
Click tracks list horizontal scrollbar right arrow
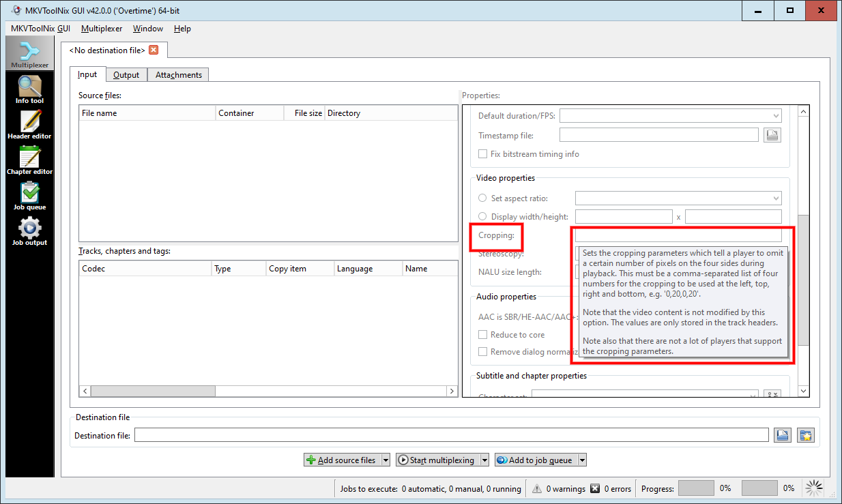(x=452, y=391)
